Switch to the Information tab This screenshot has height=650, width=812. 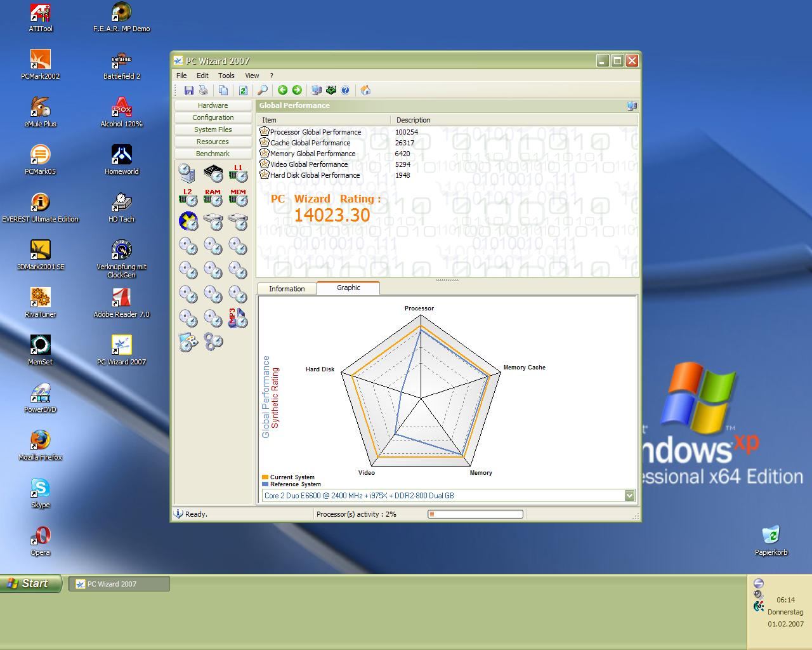click(287, 289)
